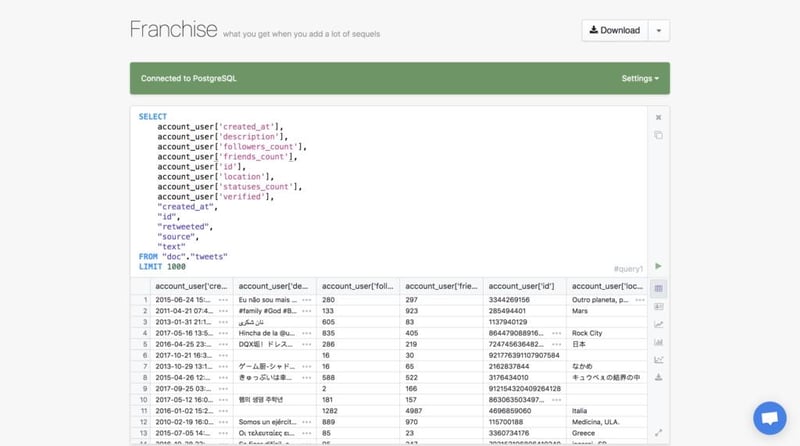The width and height of the screenshot is (800, 446).
Task: Select the account_user['foll... column header
Action: point(358,286)
